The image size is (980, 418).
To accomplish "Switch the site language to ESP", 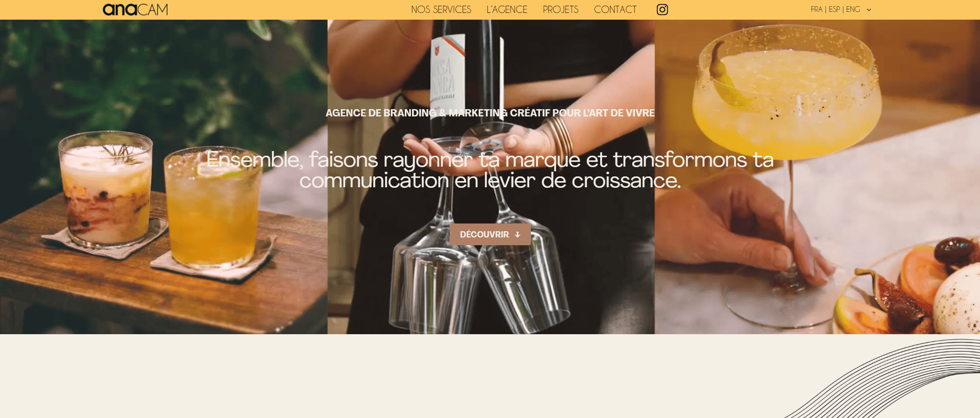I will 834,9.
